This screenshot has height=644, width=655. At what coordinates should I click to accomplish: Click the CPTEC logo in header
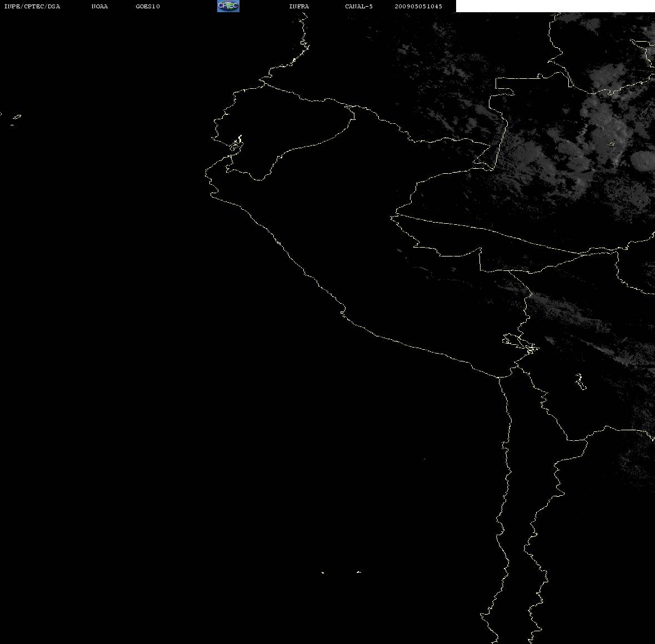click(x=228, y=6)
